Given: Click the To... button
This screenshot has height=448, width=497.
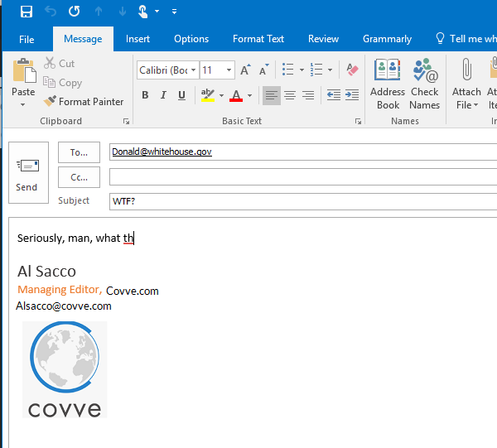Looking at the screenshot, I should click(79, 152).
